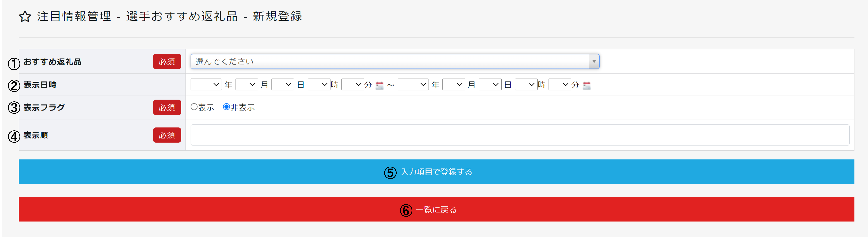Open the end date calendar picker icon
The width and height of the screenshot is (868, 237).
[587, 85]
